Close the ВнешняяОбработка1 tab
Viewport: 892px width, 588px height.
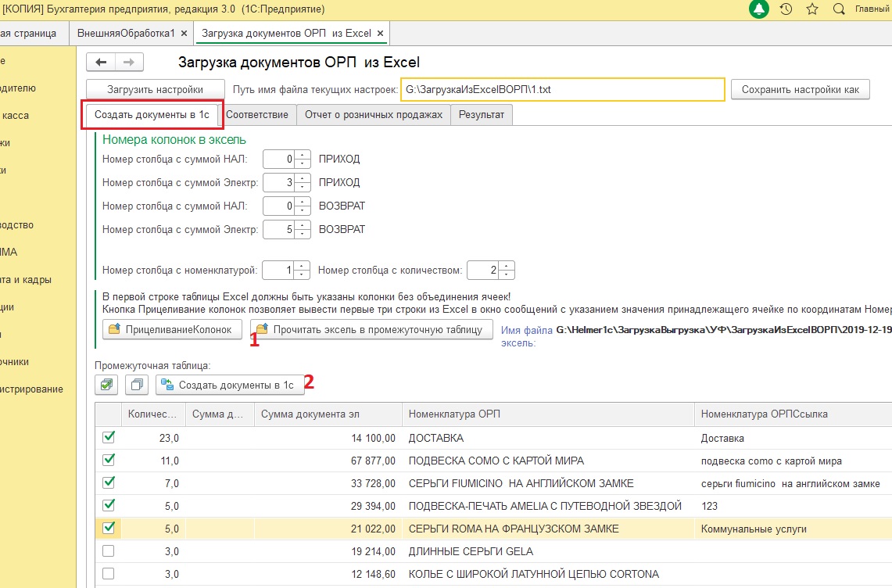click(x=184, y=34)
